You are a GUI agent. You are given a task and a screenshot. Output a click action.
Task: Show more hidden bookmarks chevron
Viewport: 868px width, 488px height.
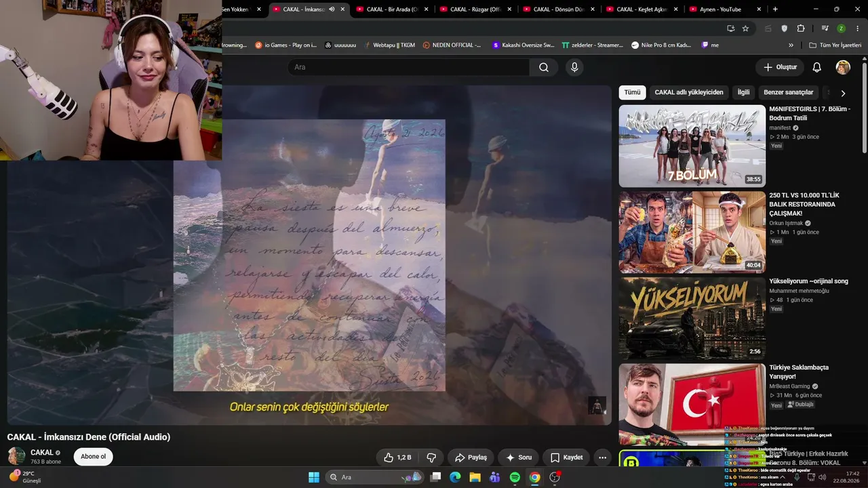[791, 45]
